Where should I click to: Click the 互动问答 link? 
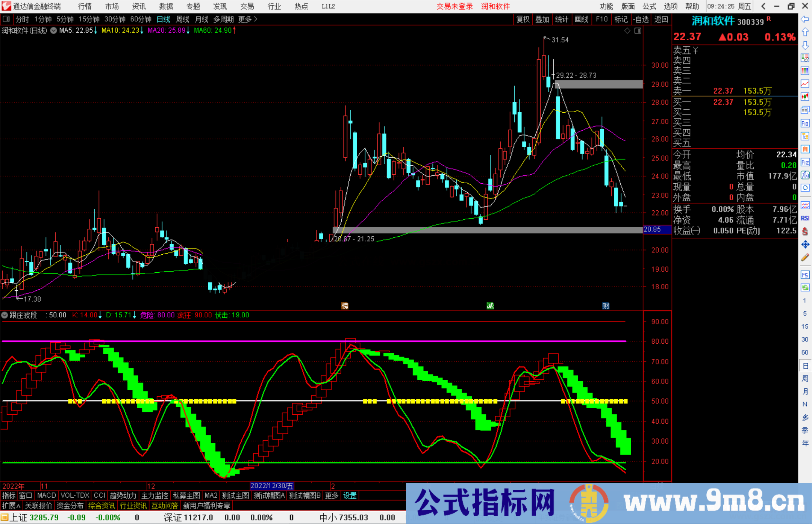(165, 506)
